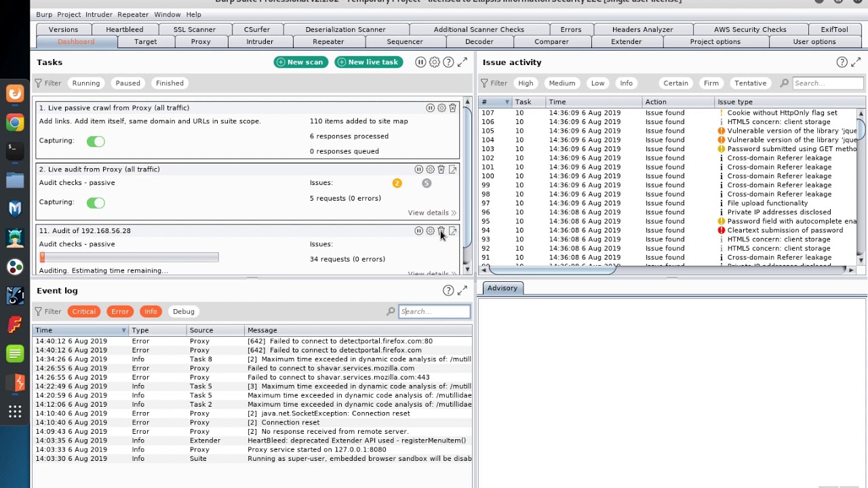The height and width of the screenshot is (488, 868).
Task: Open settings of Live audit task 2
Action: [x=430, y=169]
